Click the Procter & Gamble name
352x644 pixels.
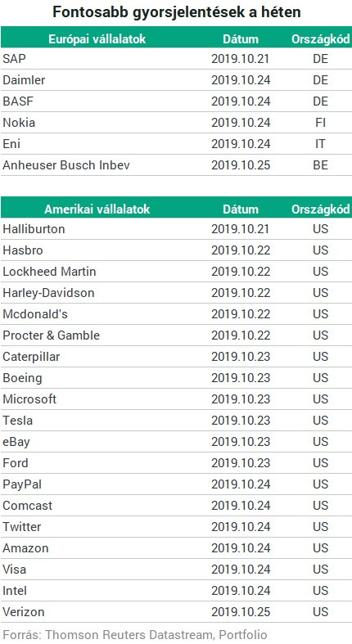[x=52, y=336]
